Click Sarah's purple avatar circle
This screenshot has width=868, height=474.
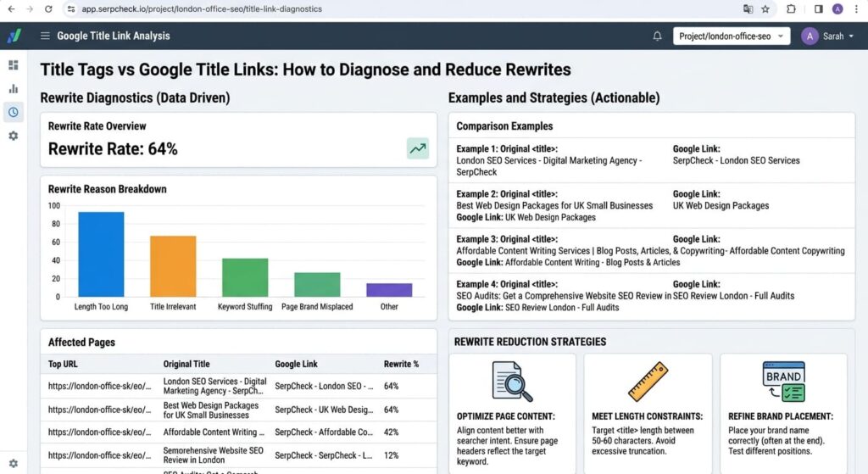pos(810,36)
